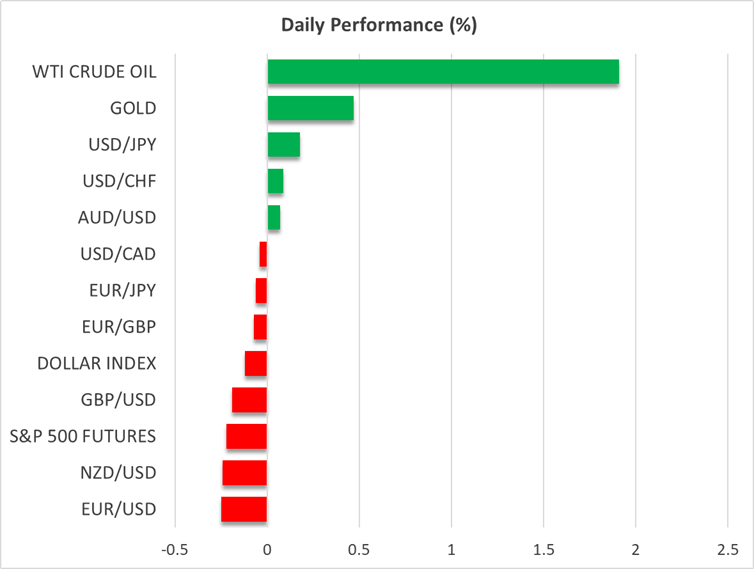This screenshot has width=754, height=569.
Task: Select the NZD/USD red bar
Action: point(245,473)
